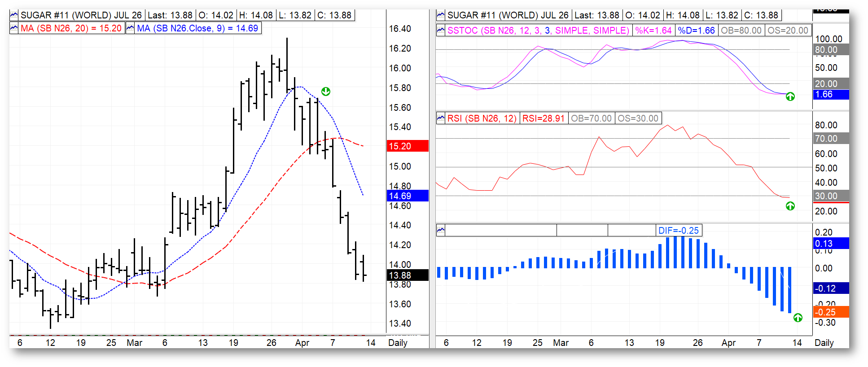This screenshot has width=868, height=367.
Task: Select the red MA (SB N26, 20) = 15.20 label
Action: click(71, 28)
